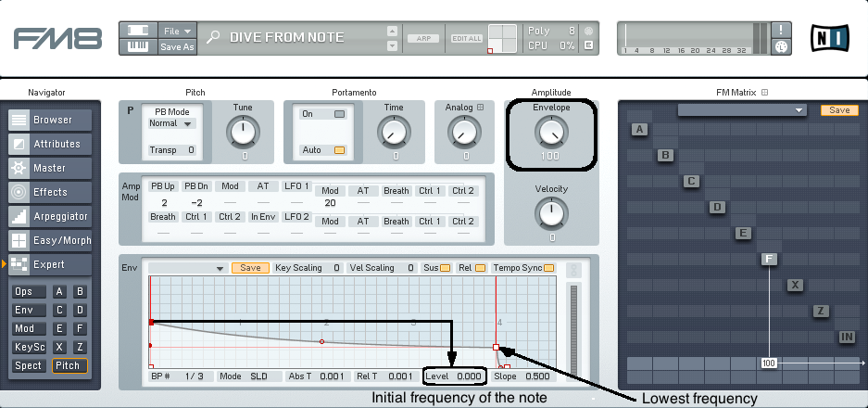868x408 pixels.
Task: Toggle the EDIT ALL button
Action: click(467, 38)
